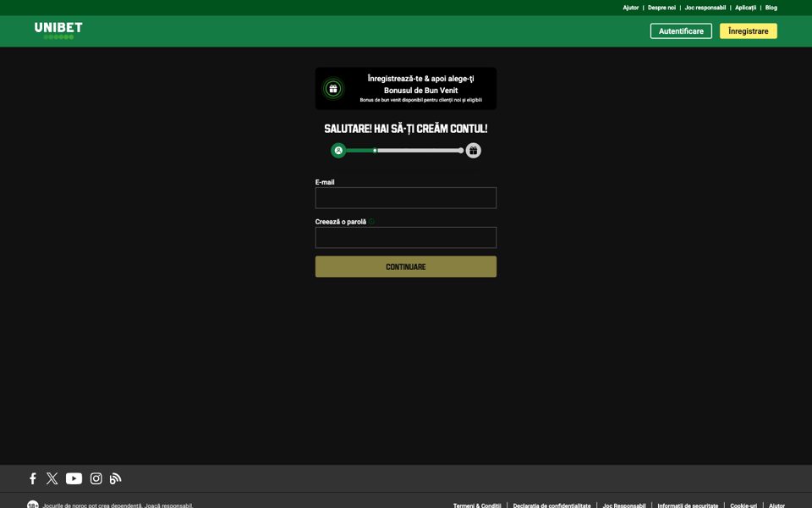Open the Facebook page icon
This screenshot has width=812, height=508.
point(33,478)
